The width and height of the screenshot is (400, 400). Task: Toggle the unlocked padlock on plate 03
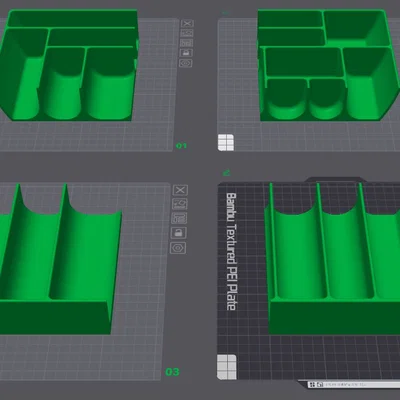click(x=179, y=233)
